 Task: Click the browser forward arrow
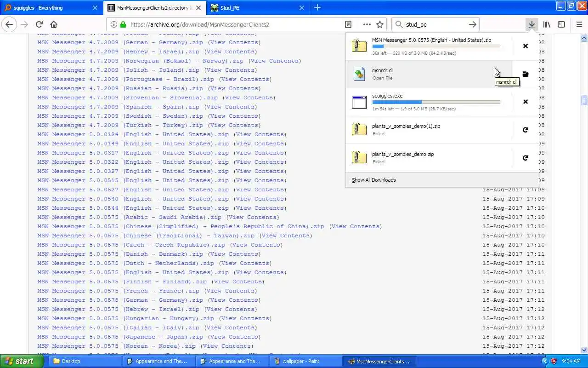point(24,24)
